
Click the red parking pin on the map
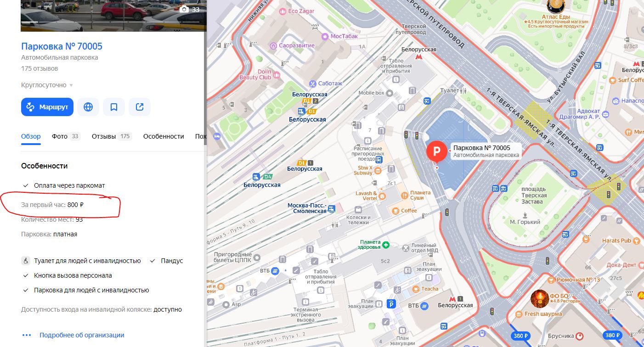pos(436,152)
